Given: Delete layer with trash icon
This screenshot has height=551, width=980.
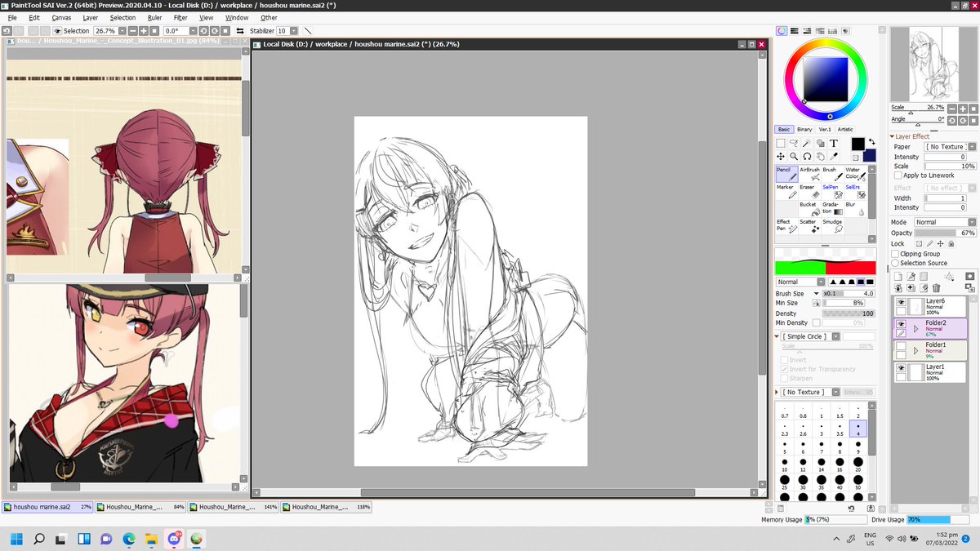Looking at the screenshot, I should tap(936, 287).
